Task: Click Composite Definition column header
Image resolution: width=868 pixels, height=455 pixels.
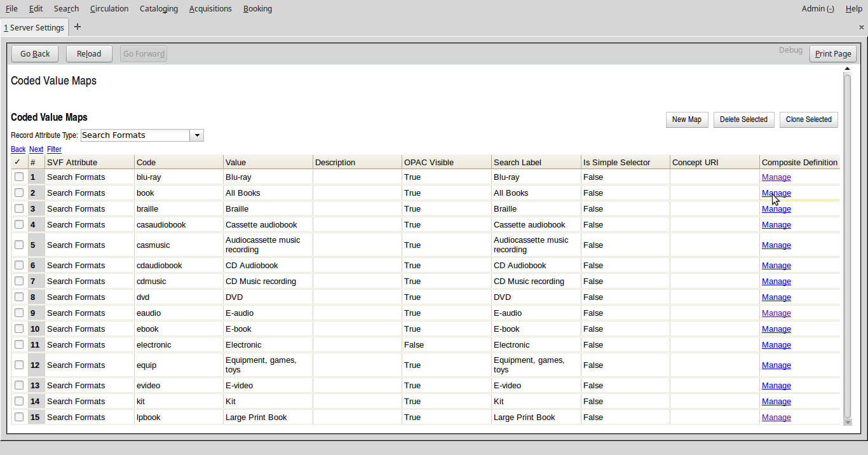Action: tap(800, 162)
